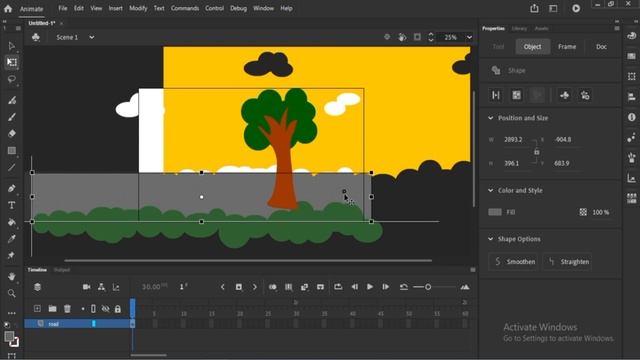Viewport: 640px width, 360px height.
Task: Select the Eyedropper tool
Action: click(x=11, y=239)
